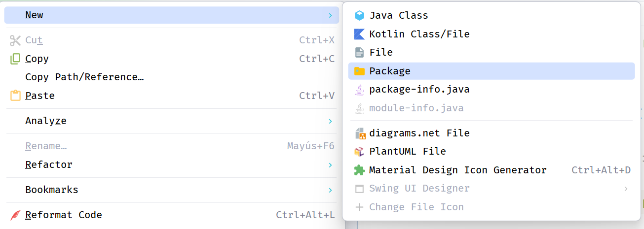Click the PlantUML File icon
Screen dimensions: 644x229
(359, 151)
